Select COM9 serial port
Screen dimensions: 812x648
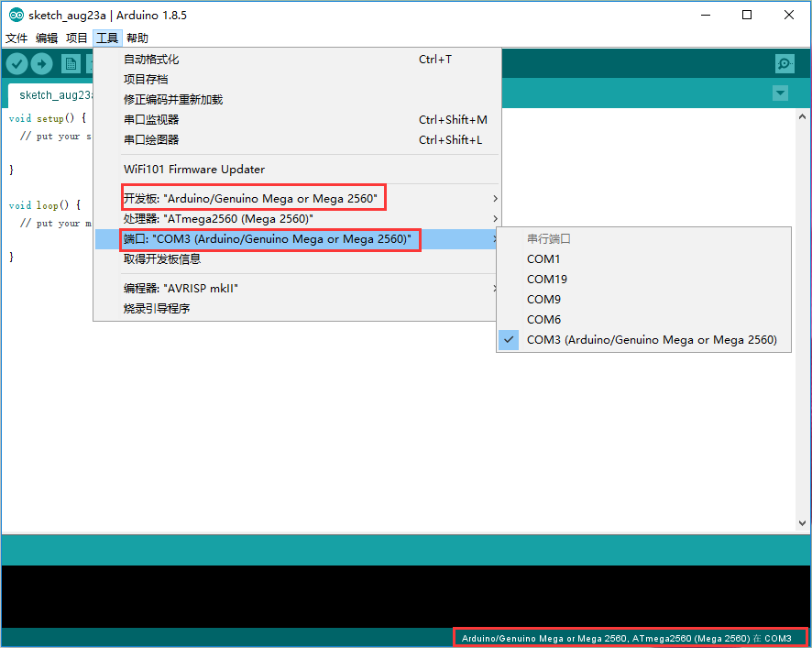pyautogui.click(x=643, y=300)
